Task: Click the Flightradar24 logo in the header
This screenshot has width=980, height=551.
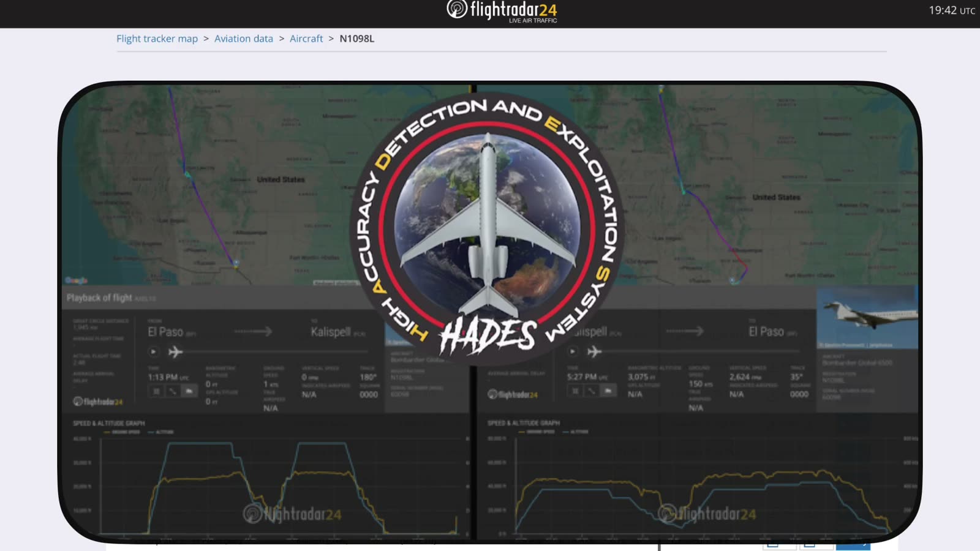Action: click(x=502, y=12)
